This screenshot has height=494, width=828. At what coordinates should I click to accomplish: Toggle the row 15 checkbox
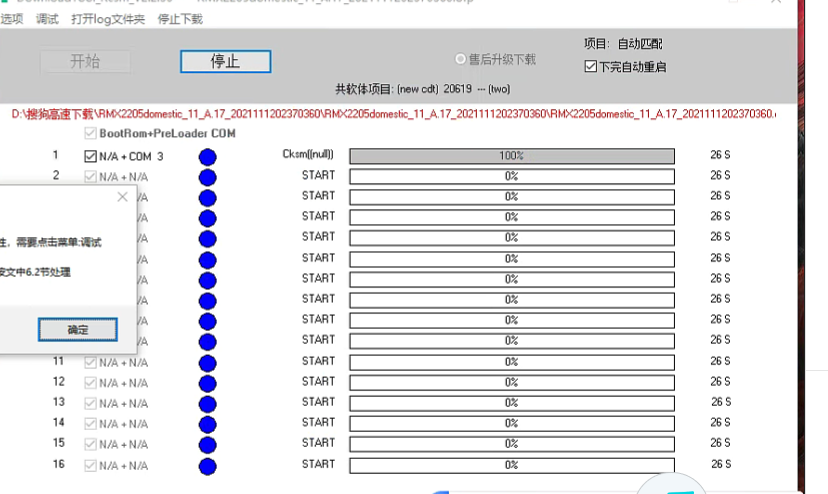click(90, 444)
